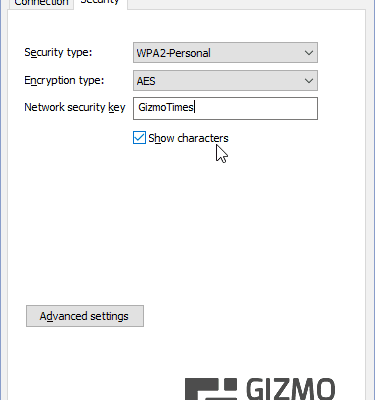
Task: Click inside the Network security key field
Action: tap(225, 108)
